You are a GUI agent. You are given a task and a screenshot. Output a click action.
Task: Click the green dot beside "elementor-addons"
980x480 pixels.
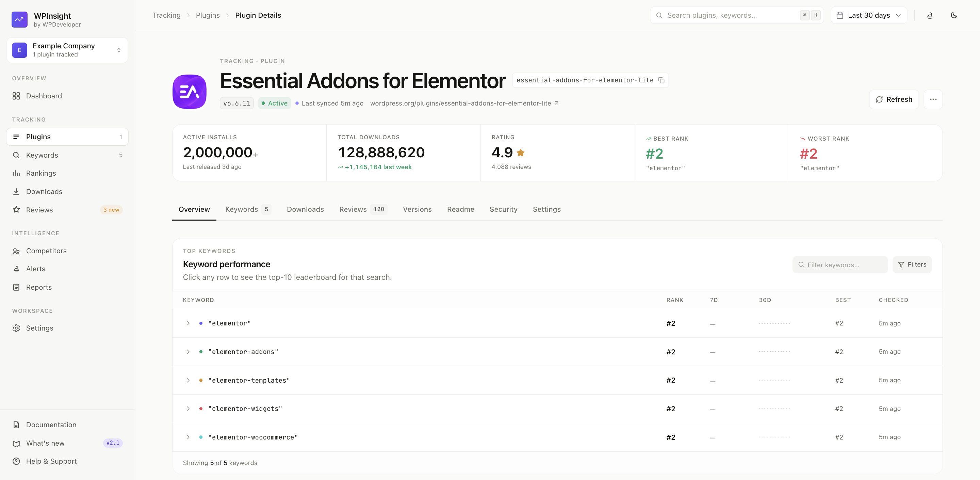tap(201, 352)
